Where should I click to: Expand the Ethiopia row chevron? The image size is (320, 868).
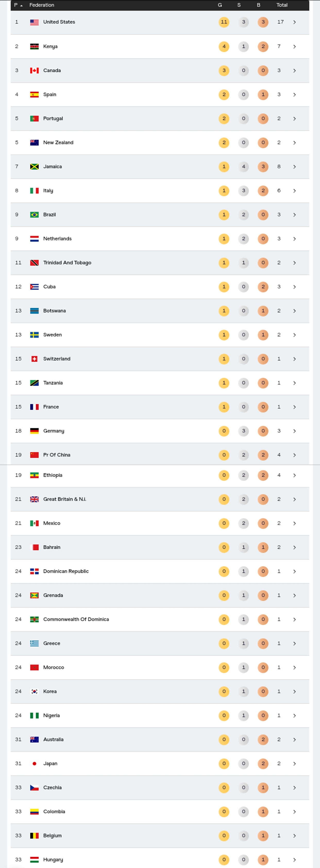click(294, 476)
